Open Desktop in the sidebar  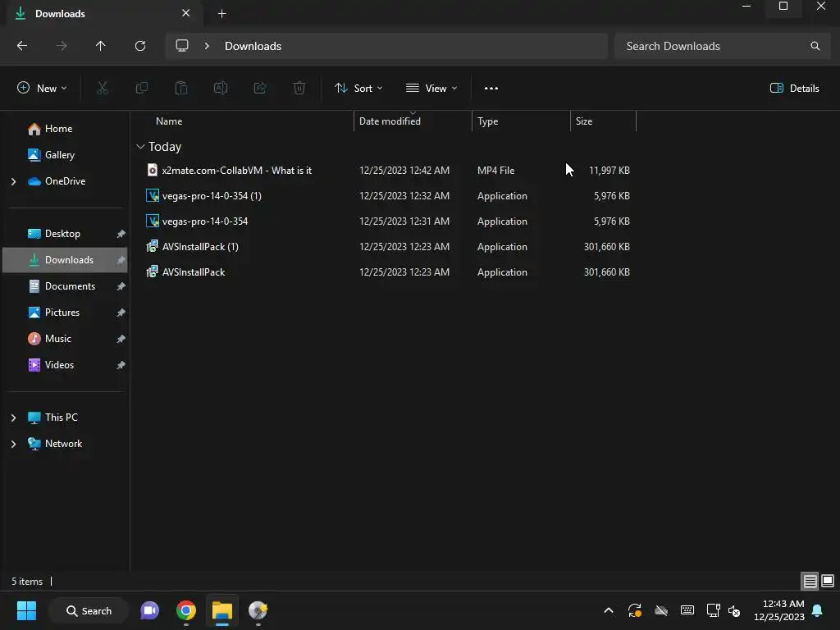[62, 234]
